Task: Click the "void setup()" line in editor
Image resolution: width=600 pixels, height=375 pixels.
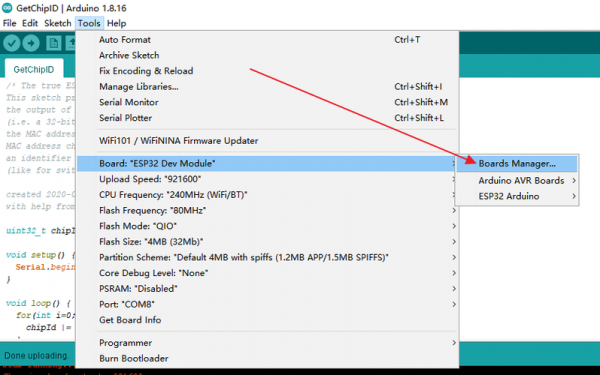Action: click(x=41, y=255)
